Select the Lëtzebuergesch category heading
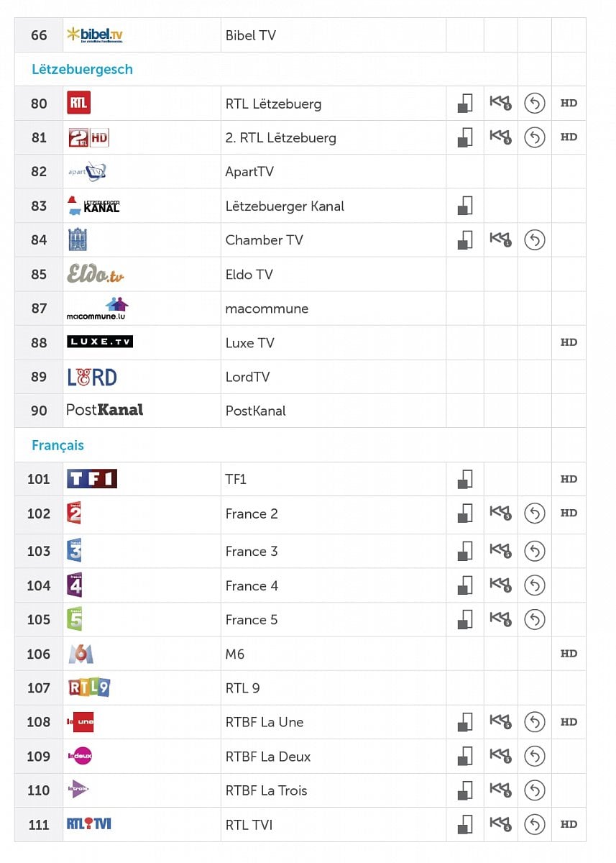The image size is (616, 863). (x=82, y=70)
